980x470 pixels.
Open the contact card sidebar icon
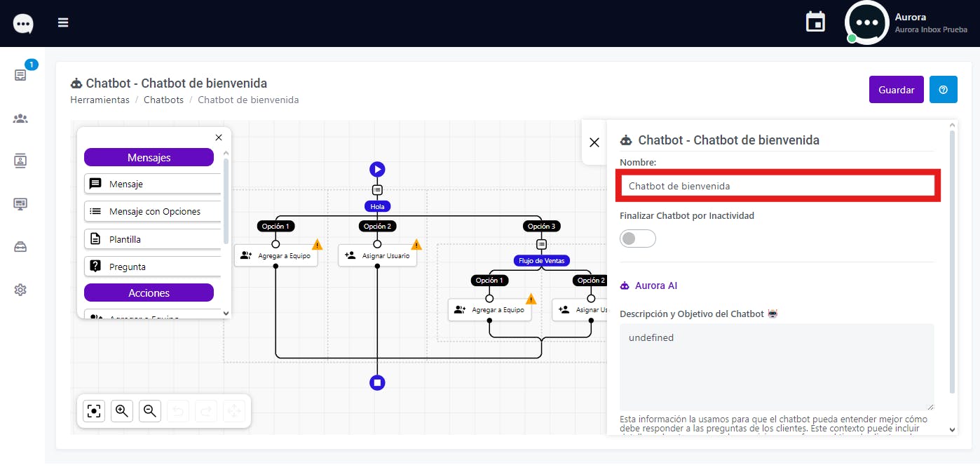pyautogui.click(x=20, y=161)
